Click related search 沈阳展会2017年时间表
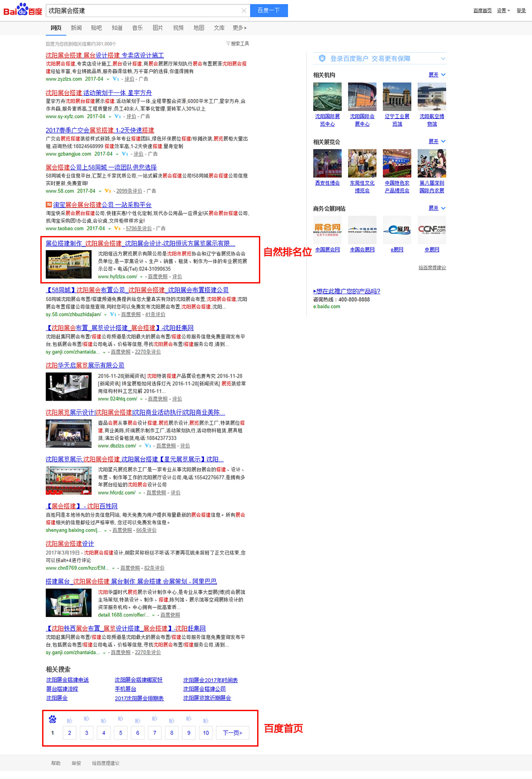This screenshot has height=779, width=532. (211, 680)
